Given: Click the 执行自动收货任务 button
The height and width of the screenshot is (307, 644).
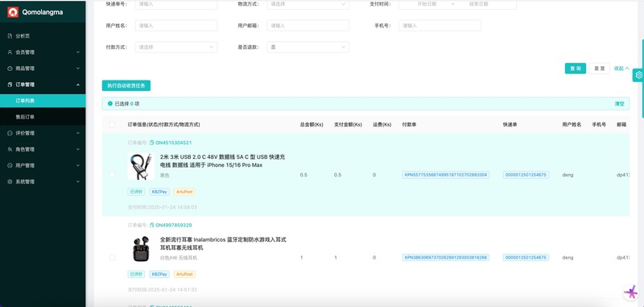Looking at the screenshot, I should pos(126,85).
